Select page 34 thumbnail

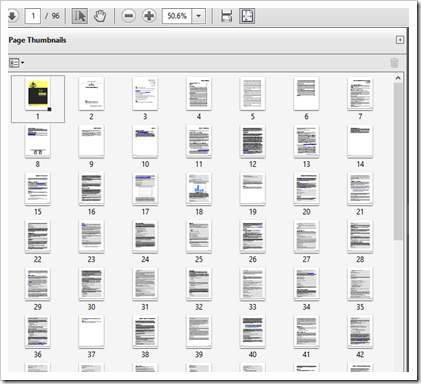(306, 285)
